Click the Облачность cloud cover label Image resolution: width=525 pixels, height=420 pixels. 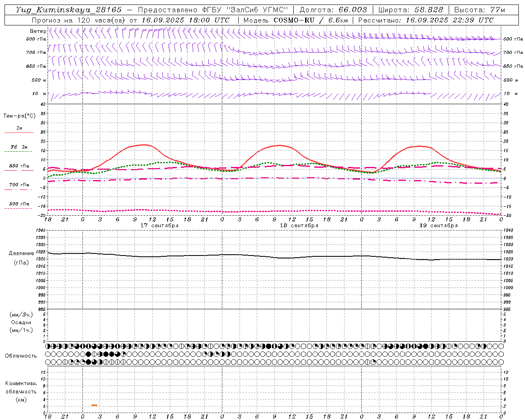pyautogui.click(x=21, y=356)
